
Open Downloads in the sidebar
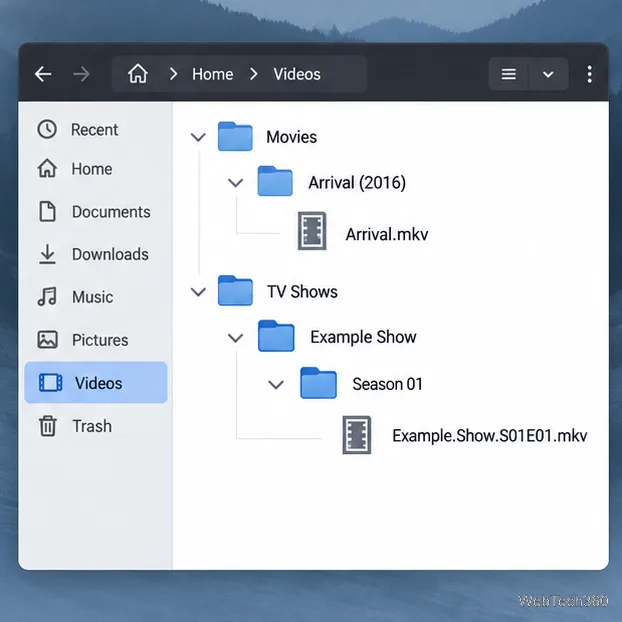110,254
